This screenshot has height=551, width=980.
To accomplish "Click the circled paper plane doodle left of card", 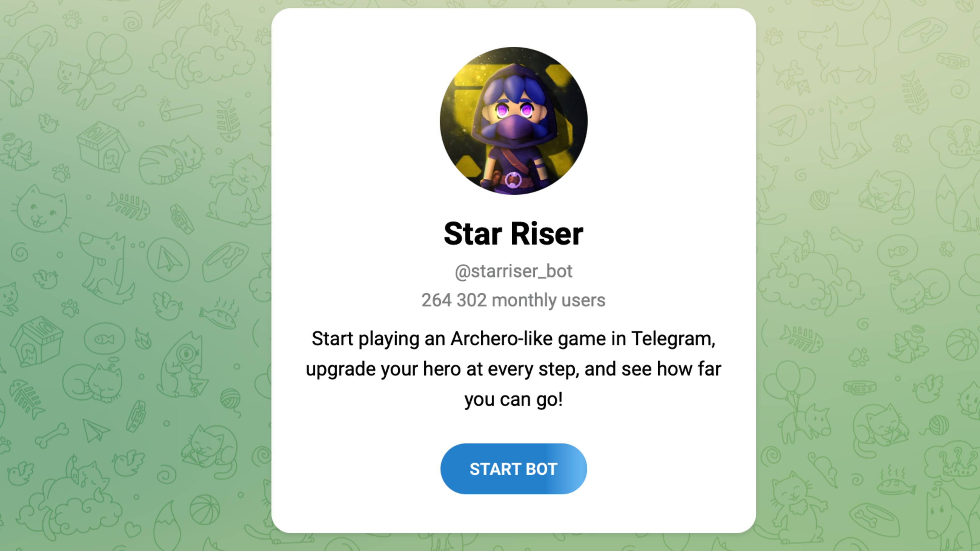I will 168,259.
